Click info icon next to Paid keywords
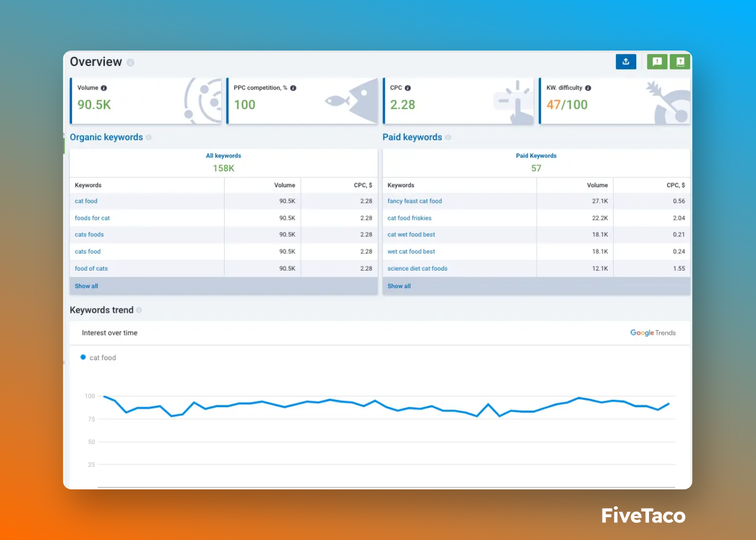The image size is (756, 540). tap(448, 137)
